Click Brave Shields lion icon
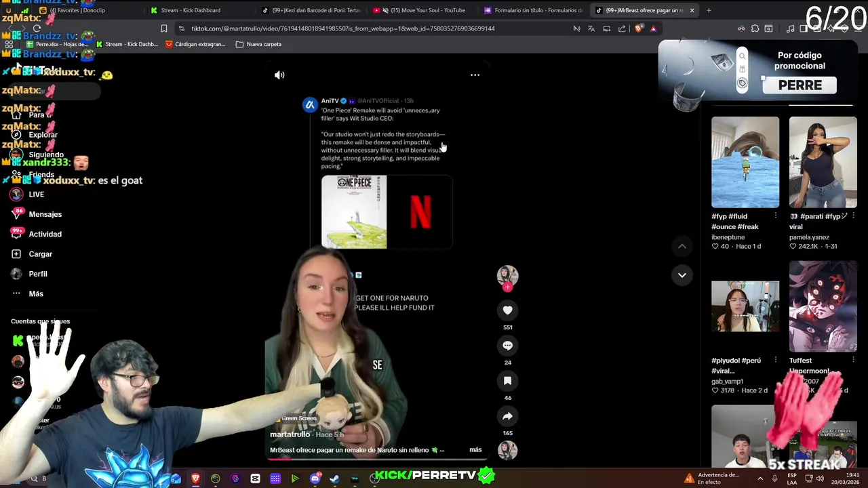This screenshot has width=868, height=488. pos(637,28)
